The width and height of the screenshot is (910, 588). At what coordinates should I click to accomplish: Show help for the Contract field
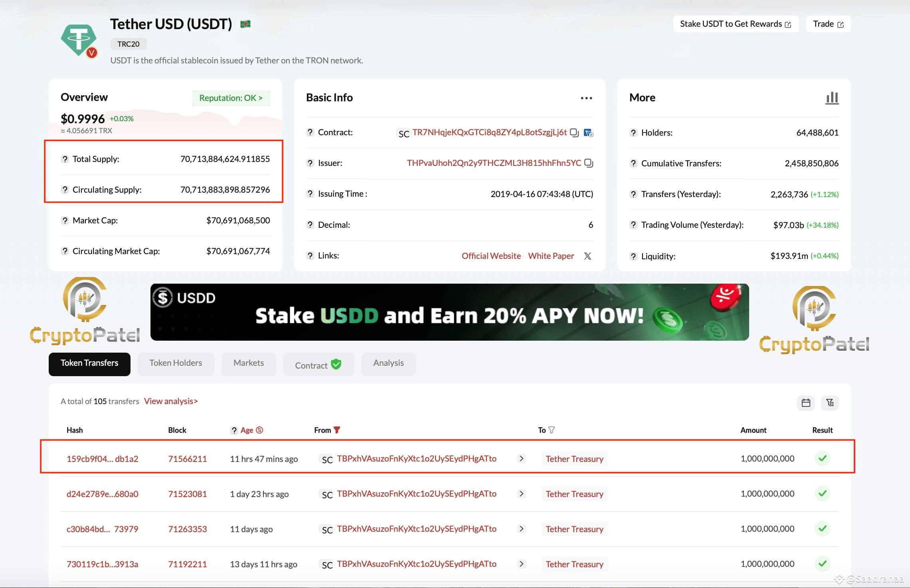point(310,132)
